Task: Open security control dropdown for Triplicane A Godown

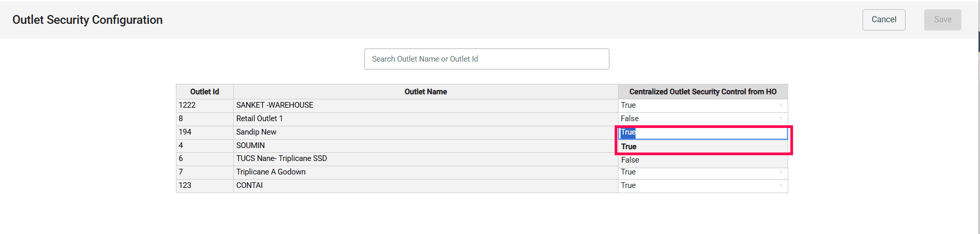Action: 702,172
